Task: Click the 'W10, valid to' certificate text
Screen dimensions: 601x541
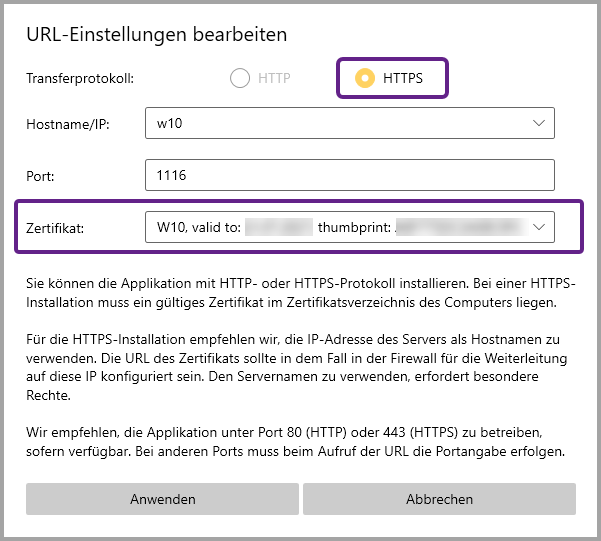Action: pyautogui.click(x=198, y=227)
